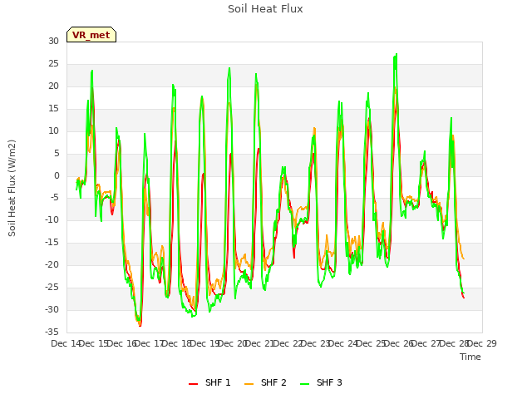532x399 pixels.
Task: Toggle the SHF 3 legend entry
Action: point(321,382)
